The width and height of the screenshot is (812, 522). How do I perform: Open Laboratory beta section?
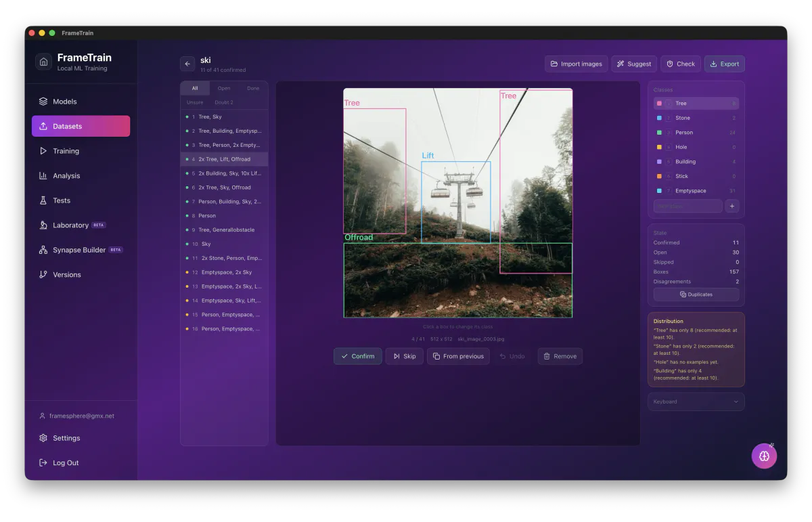[x=81, y=225]
